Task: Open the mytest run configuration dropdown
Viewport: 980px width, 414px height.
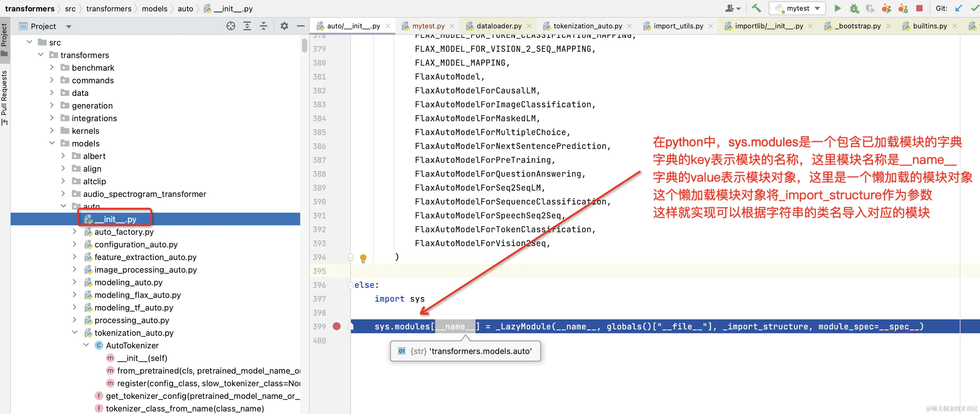Action: click(818, 8)
